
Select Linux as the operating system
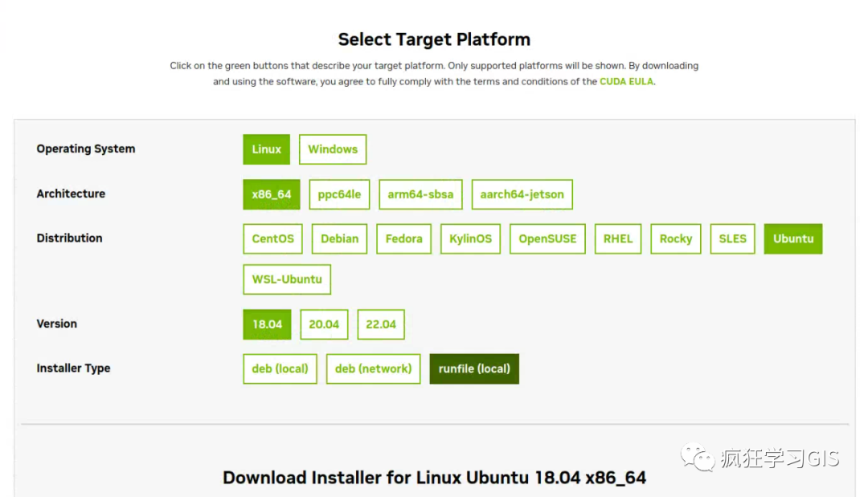(x=265, y=149)
